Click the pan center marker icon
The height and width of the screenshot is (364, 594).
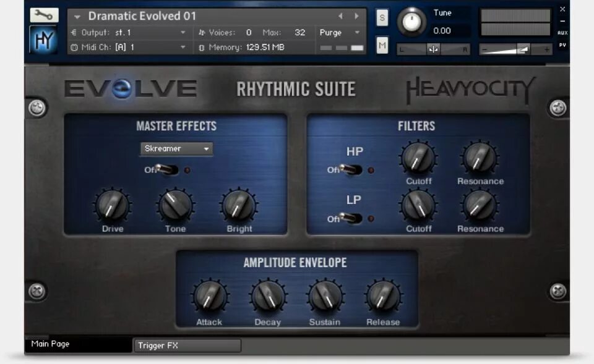(x=433, y=49)
